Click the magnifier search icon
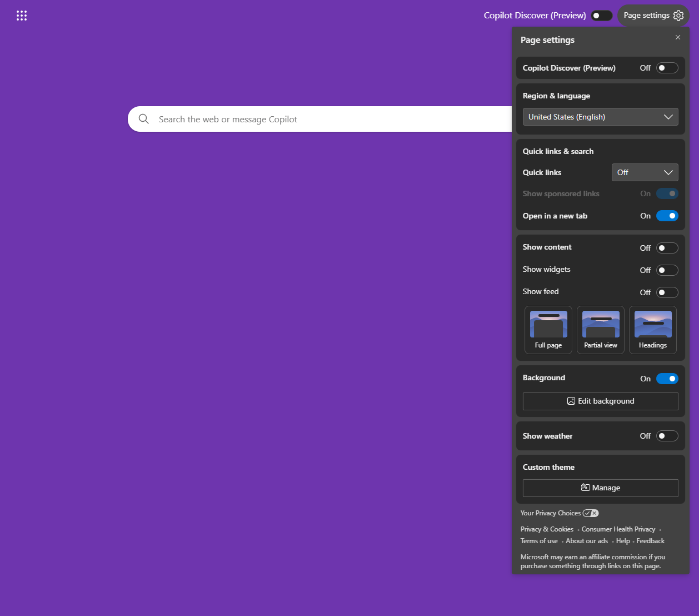The height and width of the screenshot is (616, 699). pyautogui.click(x=144, y=119)
